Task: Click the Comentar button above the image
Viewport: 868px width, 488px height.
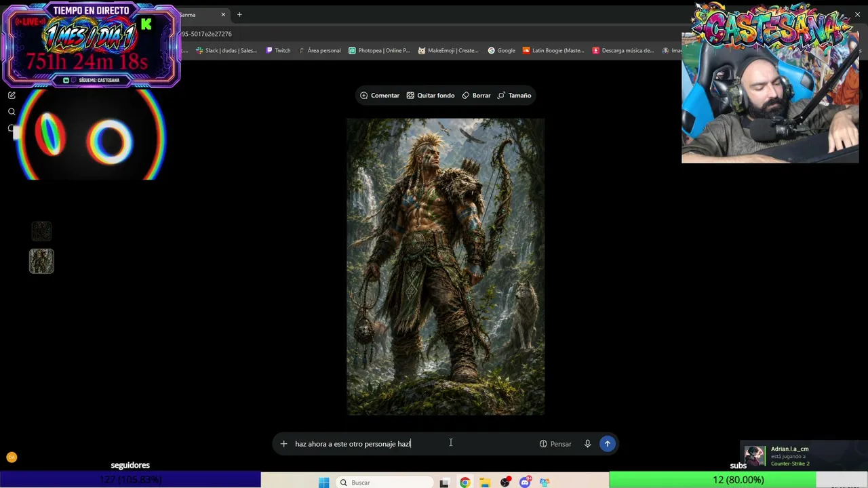Action: 380,96
